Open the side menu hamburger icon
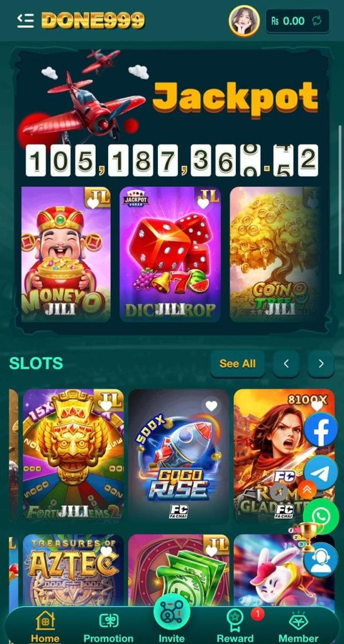 (25, 21)
